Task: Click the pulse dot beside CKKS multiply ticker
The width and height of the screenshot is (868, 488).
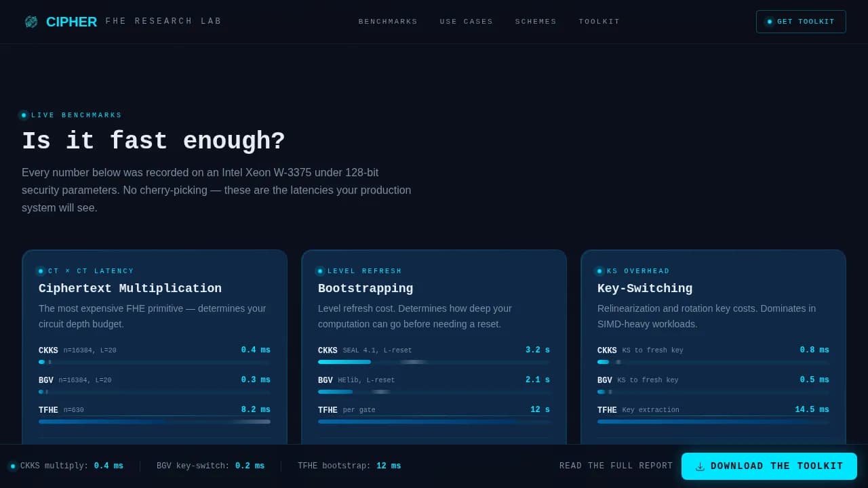Action: tap(13, 466)
